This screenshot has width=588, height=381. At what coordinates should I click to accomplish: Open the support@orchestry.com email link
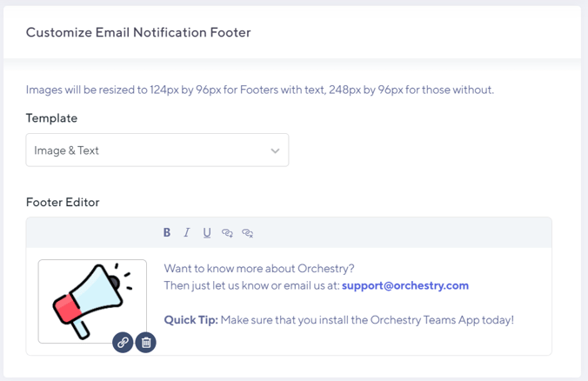pyautogui.click(x=405, y=285)
